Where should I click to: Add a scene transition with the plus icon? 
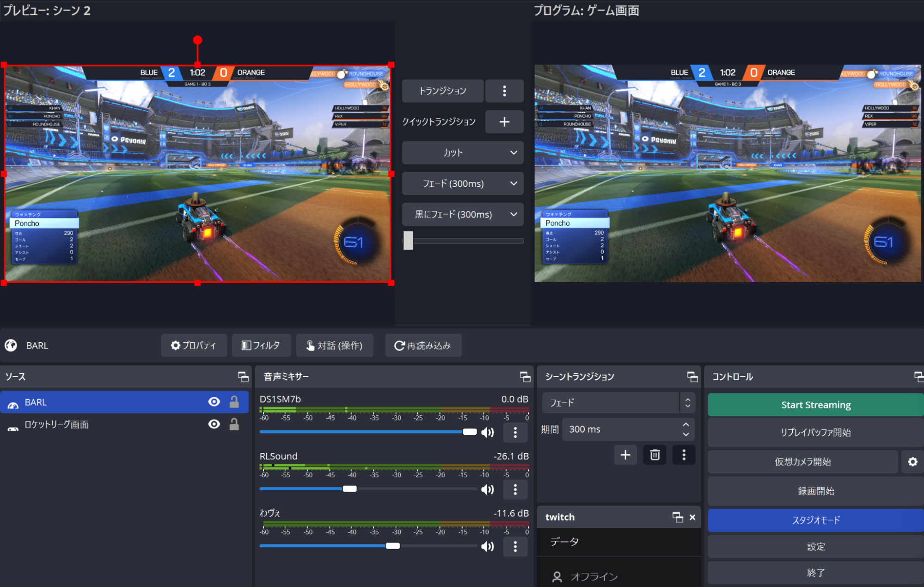(x=625, y=455)
